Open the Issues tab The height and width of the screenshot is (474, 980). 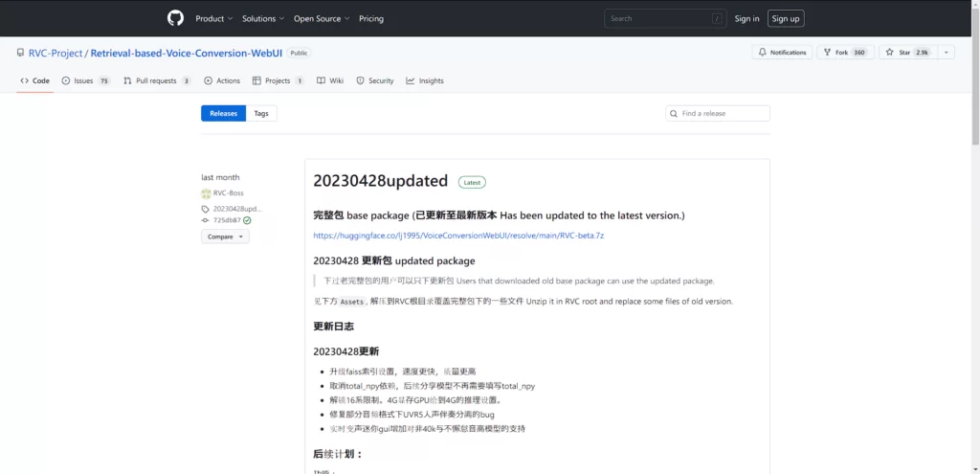click(x=85, y=80)
